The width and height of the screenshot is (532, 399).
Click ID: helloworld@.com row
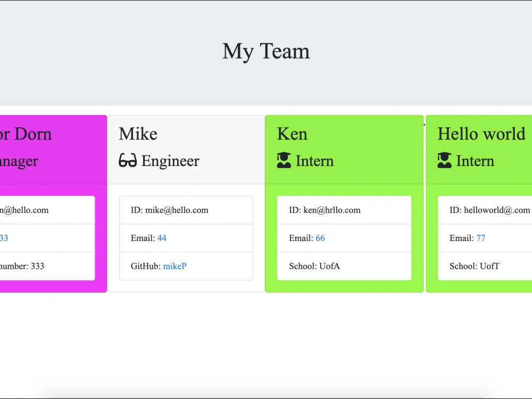tap(485, 210)
